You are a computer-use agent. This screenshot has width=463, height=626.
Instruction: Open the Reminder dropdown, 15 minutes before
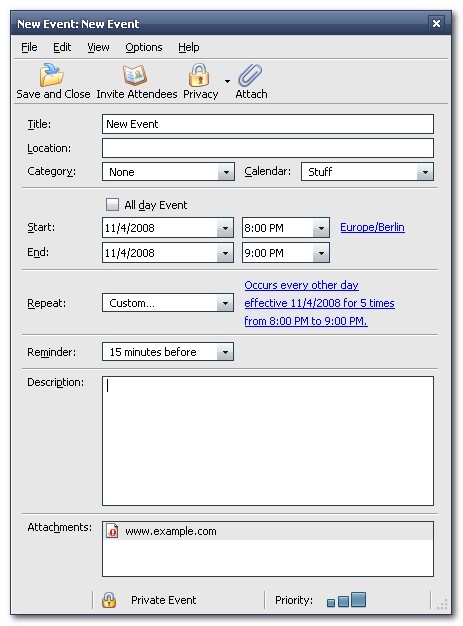click(x=168, y=352)
